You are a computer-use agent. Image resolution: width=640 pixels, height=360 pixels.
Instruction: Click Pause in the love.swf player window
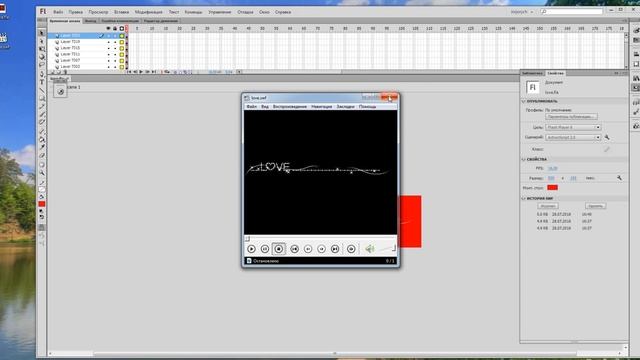[265, 249]
